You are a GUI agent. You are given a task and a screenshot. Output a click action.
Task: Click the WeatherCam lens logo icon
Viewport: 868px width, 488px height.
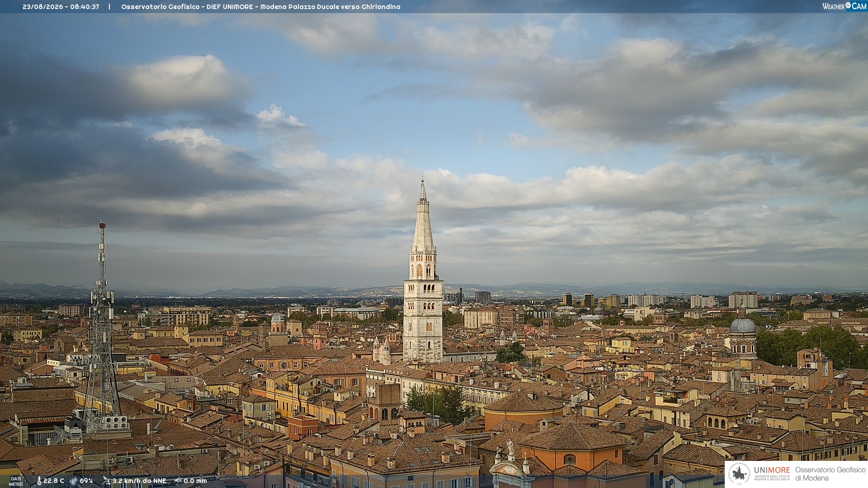[848, 6]
